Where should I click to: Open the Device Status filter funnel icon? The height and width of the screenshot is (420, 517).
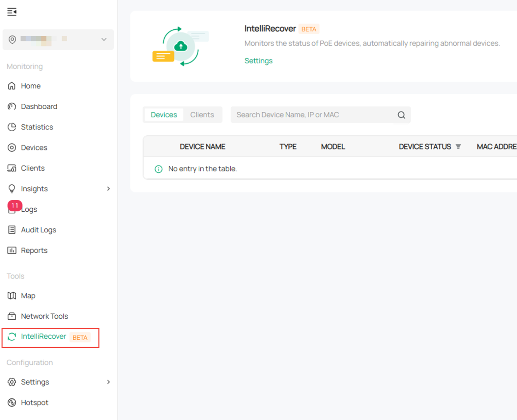(458, 147)
